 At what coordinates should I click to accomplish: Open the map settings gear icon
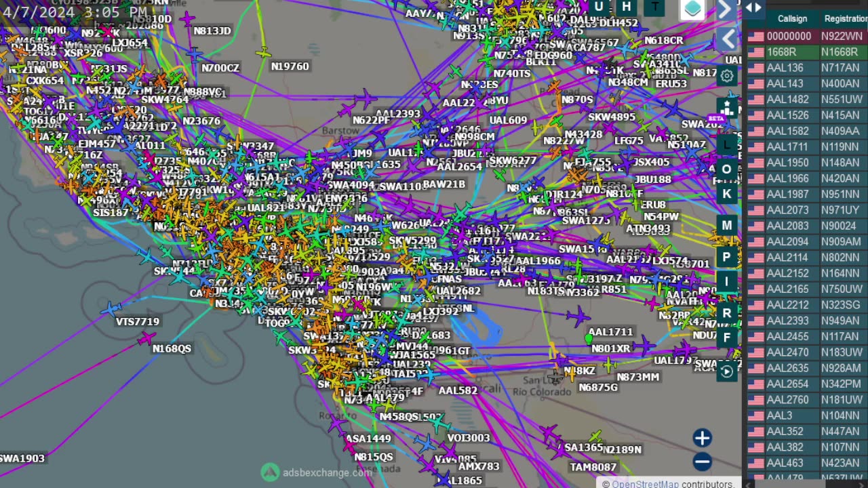click(x=727, y=76)
